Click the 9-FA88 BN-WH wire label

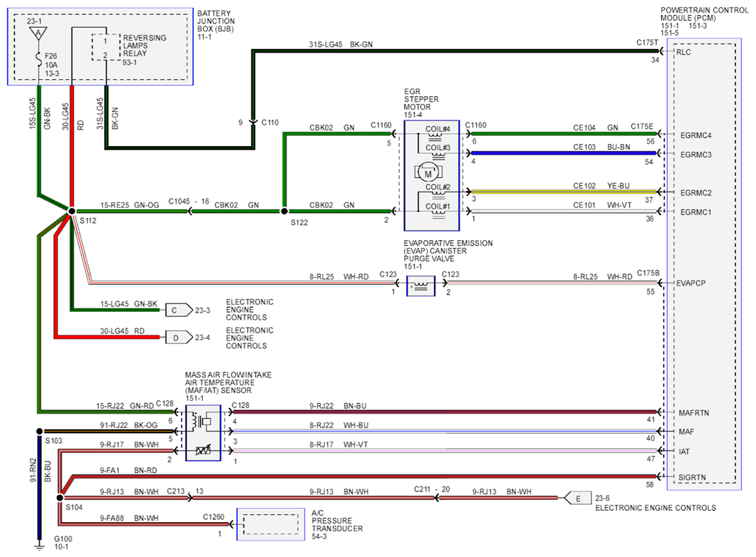click(129, 518)
